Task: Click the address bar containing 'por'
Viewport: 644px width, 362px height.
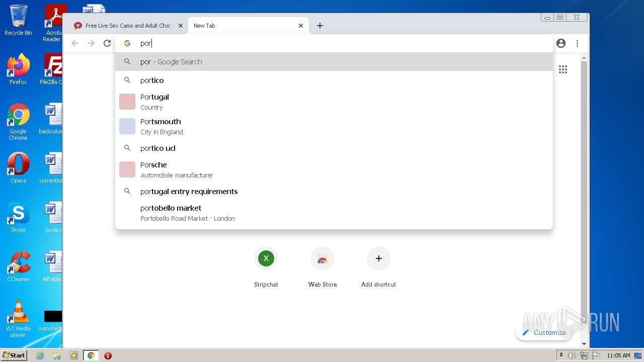Action: click(334, 43)
